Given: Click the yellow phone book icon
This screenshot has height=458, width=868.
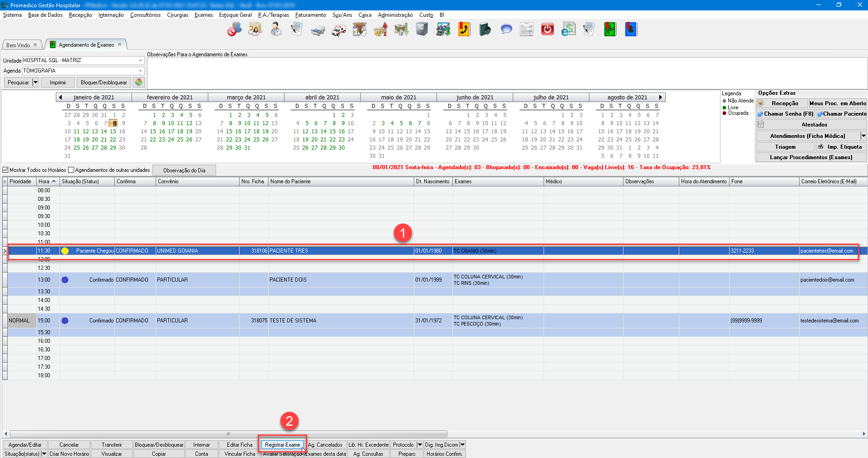Looking at the screenshot, I should [464, 30].
